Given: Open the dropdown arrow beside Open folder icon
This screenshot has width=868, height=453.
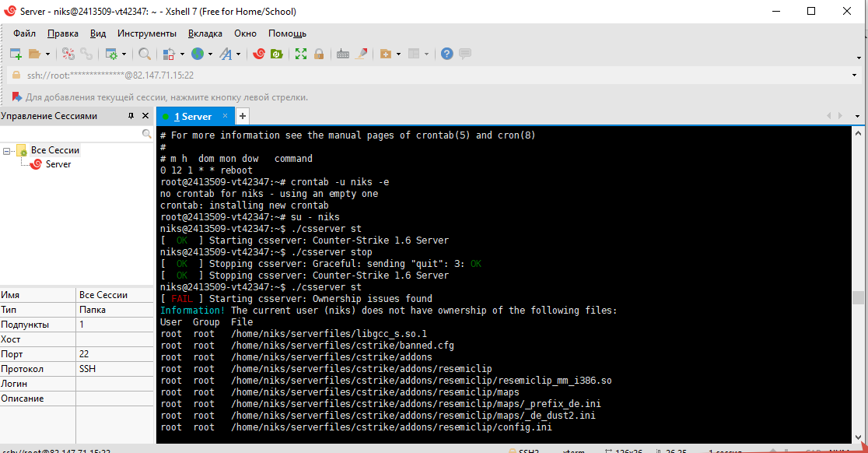Looking at the screenshot, I should pyautogui.click(x=47, y=54).
